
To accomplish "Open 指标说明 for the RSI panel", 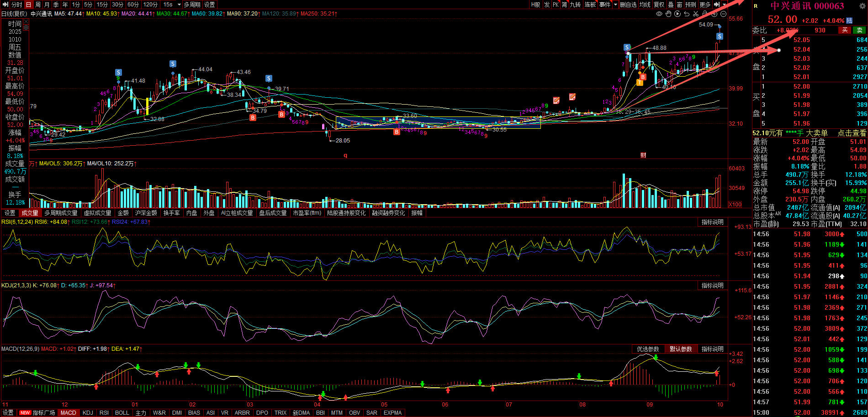I will coord(713,222).
